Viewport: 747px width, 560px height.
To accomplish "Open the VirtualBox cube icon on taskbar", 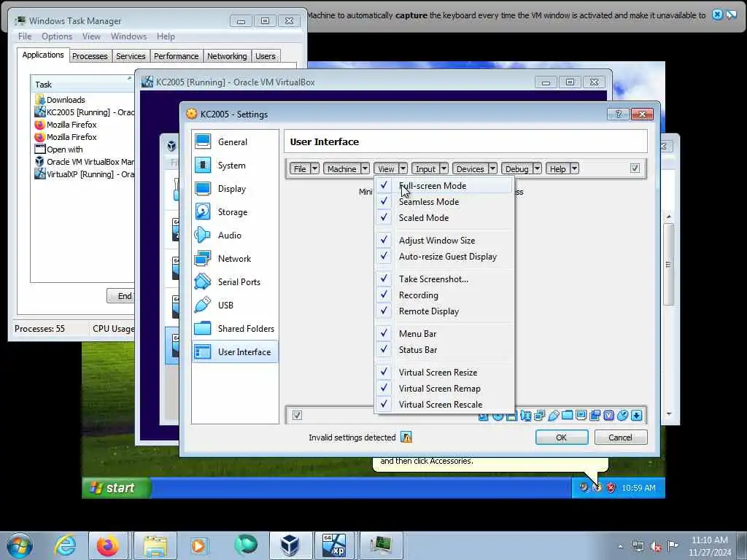I will [x=289, y=545].
